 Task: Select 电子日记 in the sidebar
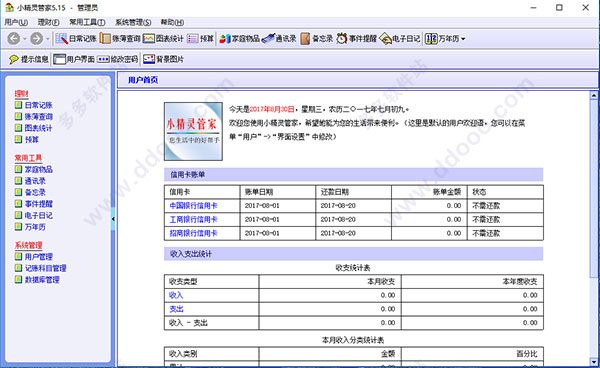tap(38, 215)
